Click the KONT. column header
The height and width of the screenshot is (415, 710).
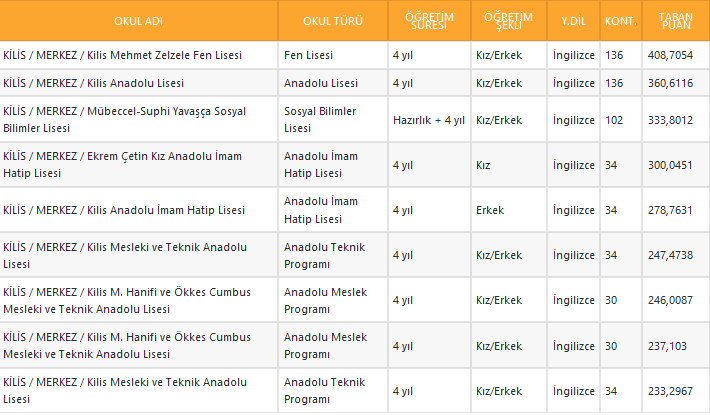click(x=620, y=20)
